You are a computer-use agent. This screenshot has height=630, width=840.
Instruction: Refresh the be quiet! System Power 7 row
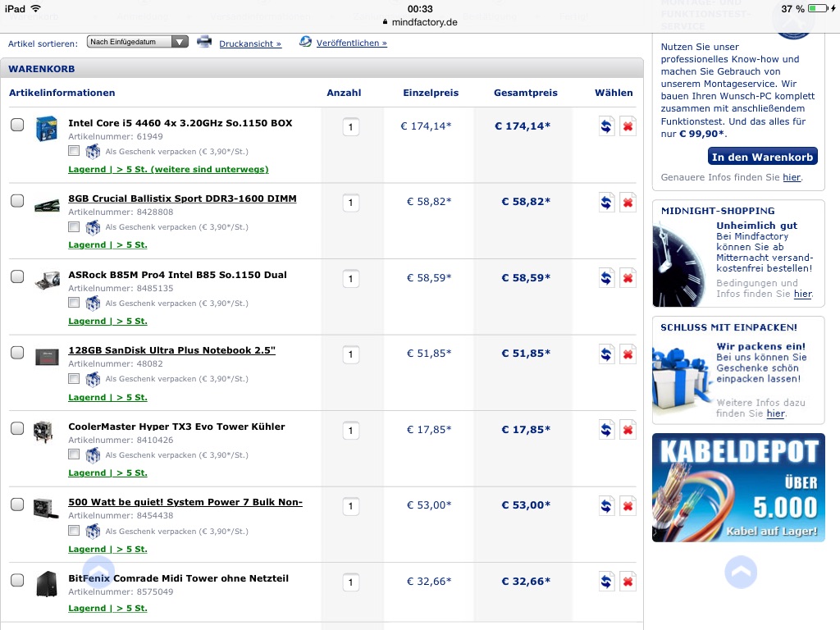(x=606, y=505)
